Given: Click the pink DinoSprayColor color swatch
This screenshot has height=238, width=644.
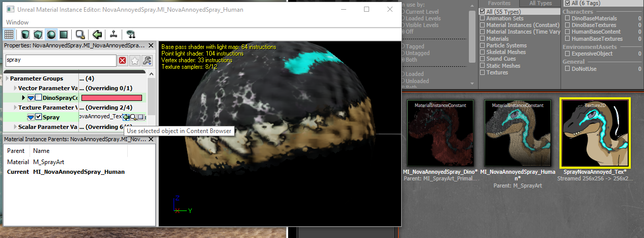Looking at the screenshot, I should tap(111, 98).
